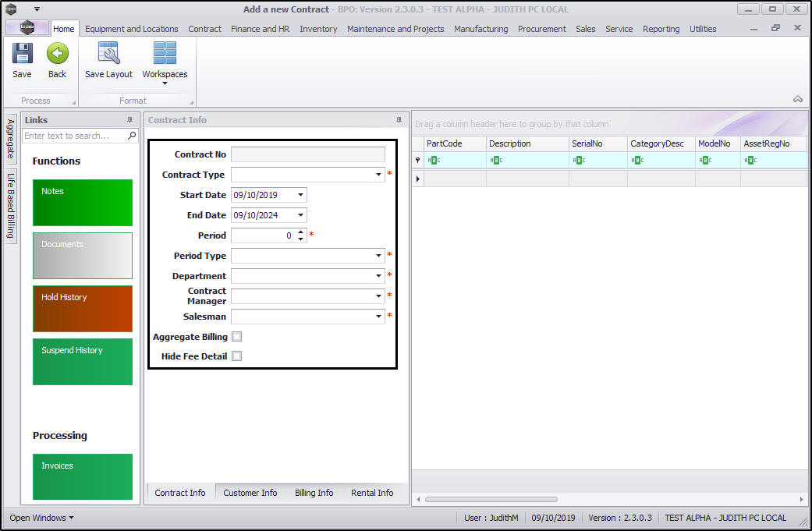Click the Open Windows dropdown in status bar
The width and height of the screenshot is (812, 531).
[42, 518]
